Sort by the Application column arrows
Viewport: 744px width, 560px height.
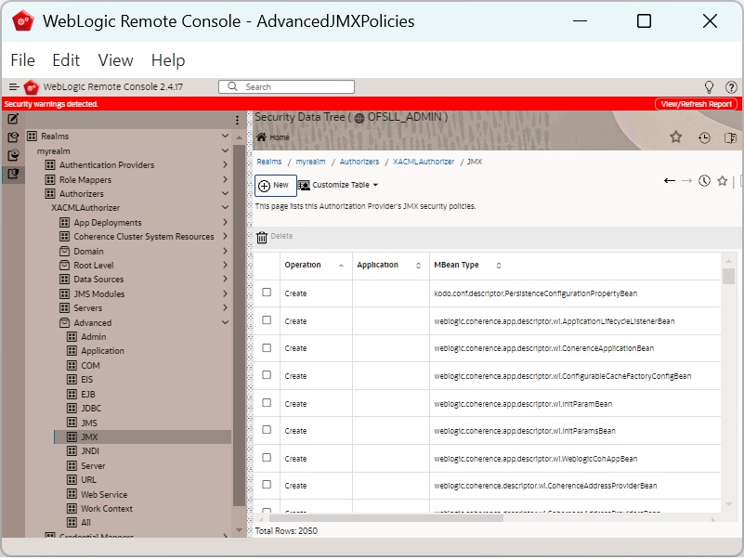[419, 266]
